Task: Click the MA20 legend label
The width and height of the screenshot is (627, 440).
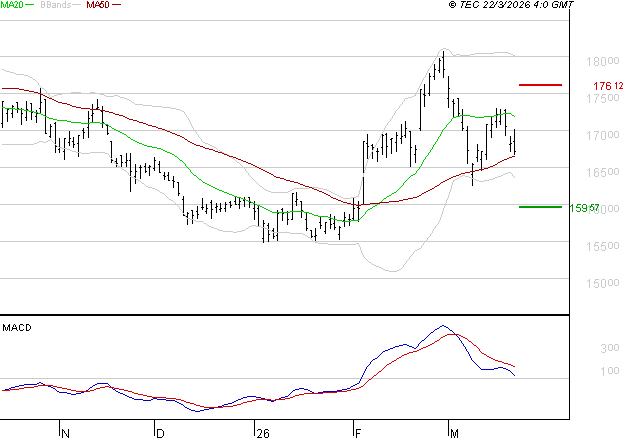Action: (x=12, y=5)
